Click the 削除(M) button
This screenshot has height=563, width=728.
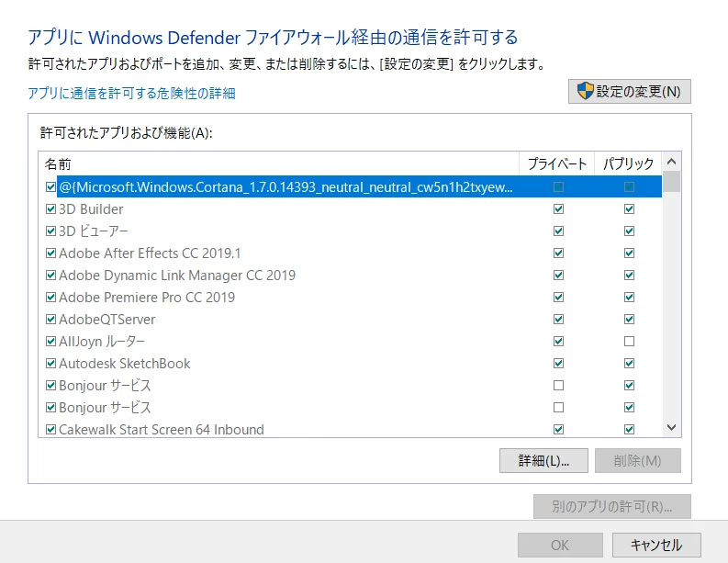tap(637, 460)
